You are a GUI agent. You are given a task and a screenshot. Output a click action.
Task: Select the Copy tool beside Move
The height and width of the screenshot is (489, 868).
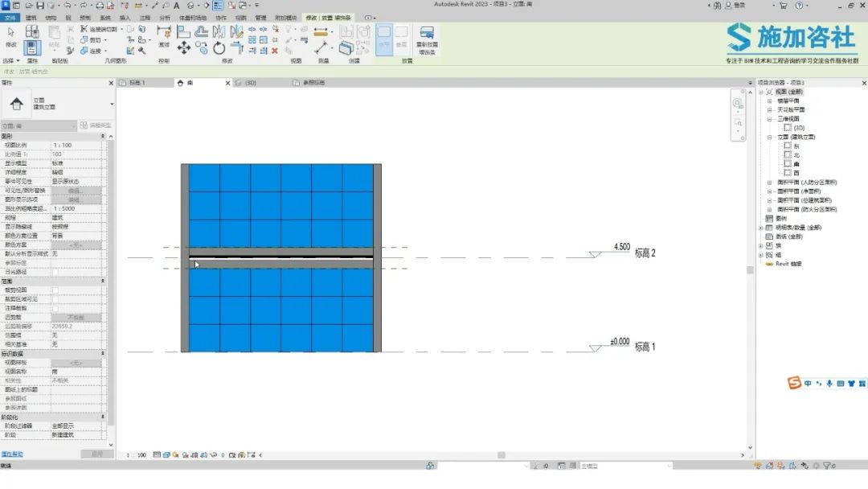pyautogui.click(x=202, y=48)
